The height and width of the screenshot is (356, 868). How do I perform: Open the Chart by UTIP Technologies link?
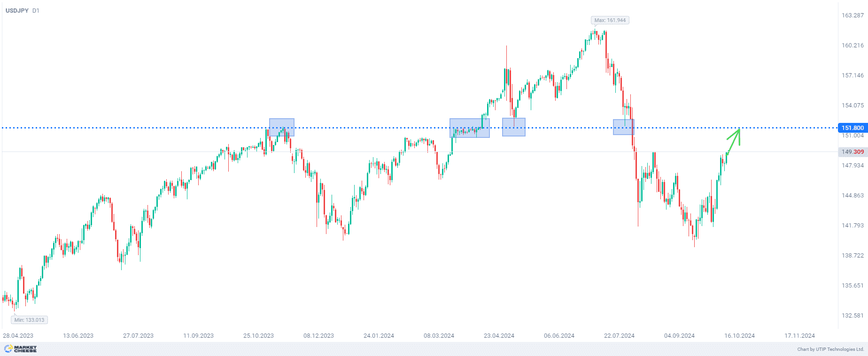[830, 349]
